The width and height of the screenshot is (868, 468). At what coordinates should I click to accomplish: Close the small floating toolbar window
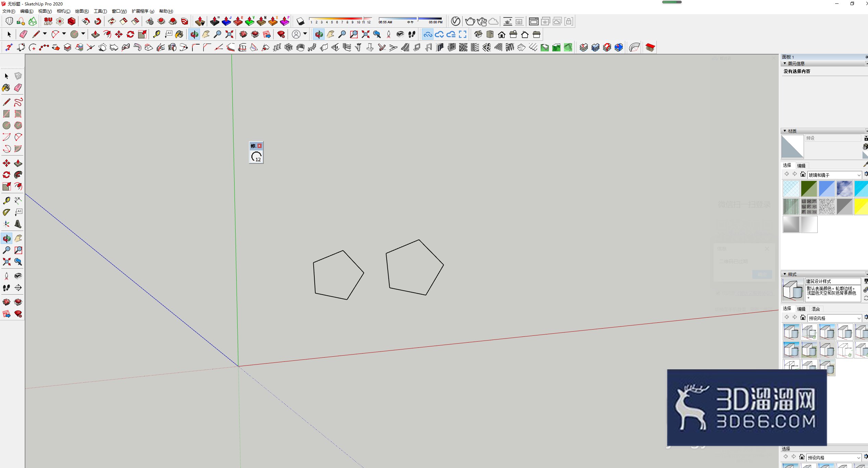click(260, 146)
